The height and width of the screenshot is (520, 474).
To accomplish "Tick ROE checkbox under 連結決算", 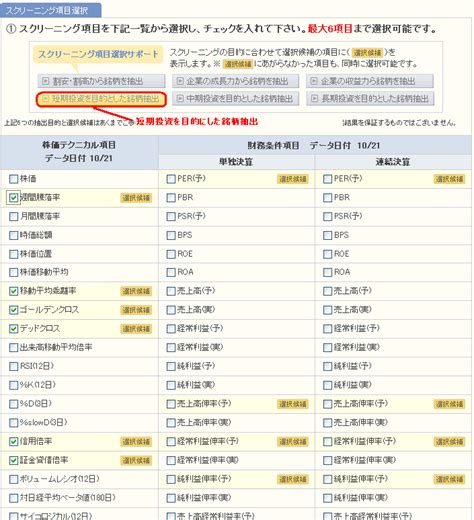I will (327, 254).
